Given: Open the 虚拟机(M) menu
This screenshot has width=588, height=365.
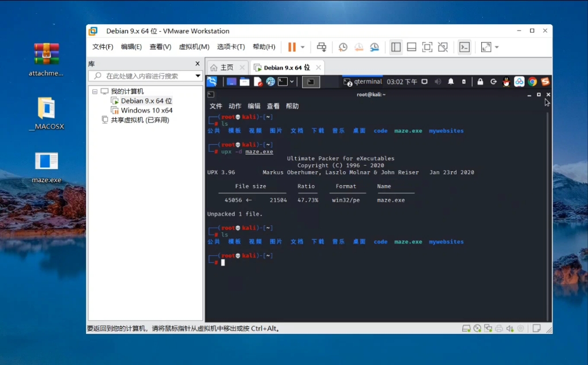Looking at the screenshot, I should 194,47.
